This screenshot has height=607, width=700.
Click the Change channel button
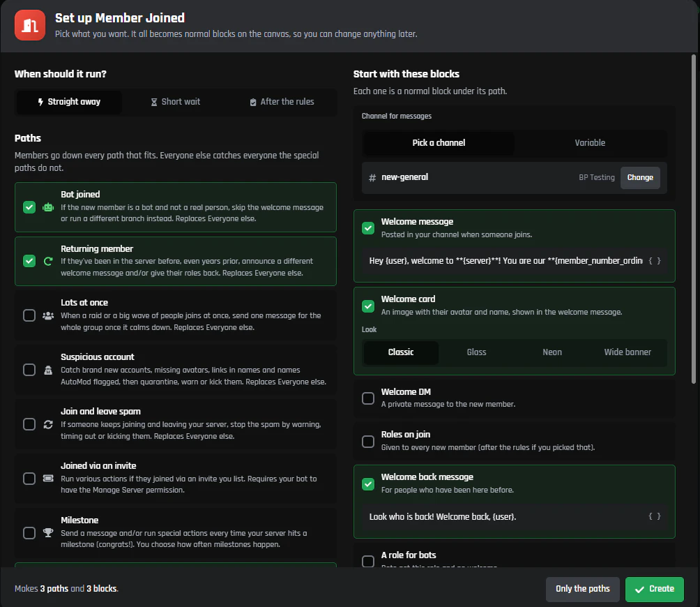coord(640,178)
